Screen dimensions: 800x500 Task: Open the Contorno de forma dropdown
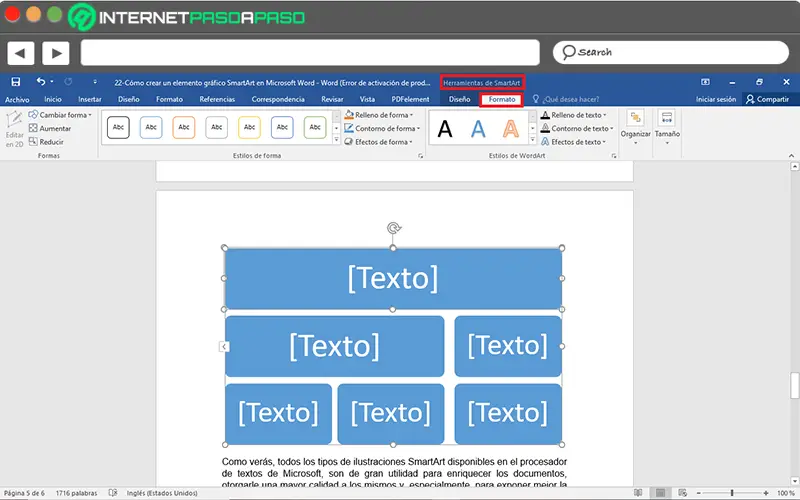click(382, 129)
